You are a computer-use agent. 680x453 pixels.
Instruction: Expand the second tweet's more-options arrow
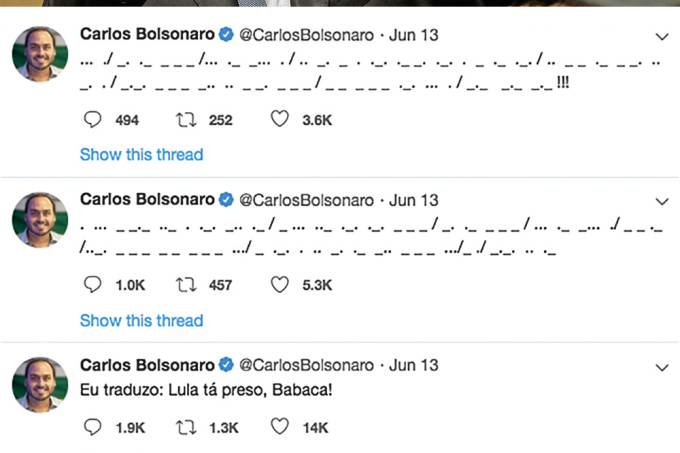point(660,200)
